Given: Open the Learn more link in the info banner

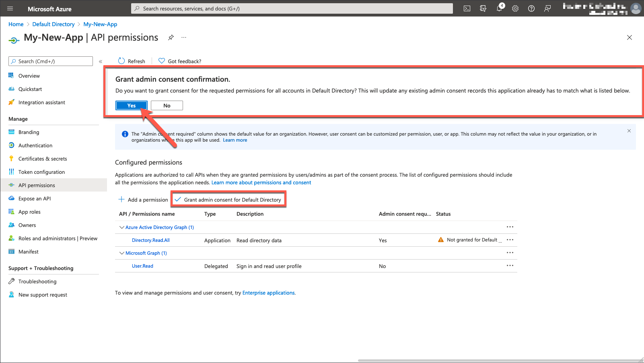Looking at the screenshot, I should [x=235, y=140].
